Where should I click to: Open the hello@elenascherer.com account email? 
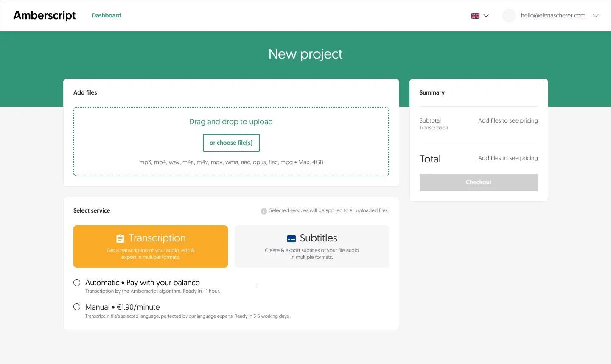[553, 15]
